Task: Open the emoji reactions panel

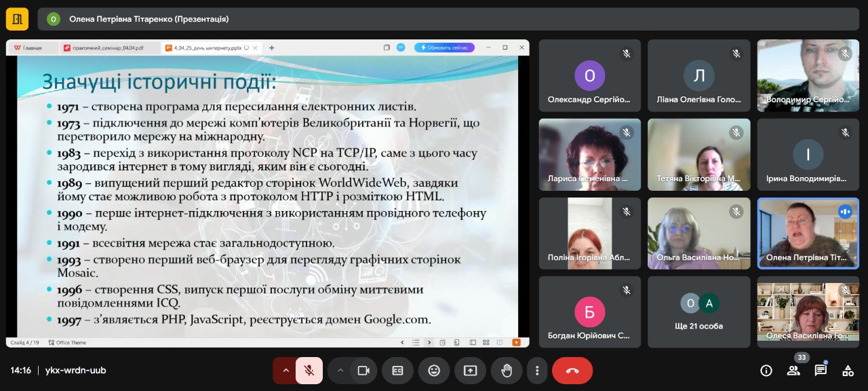Action: (x=434, y=371)
